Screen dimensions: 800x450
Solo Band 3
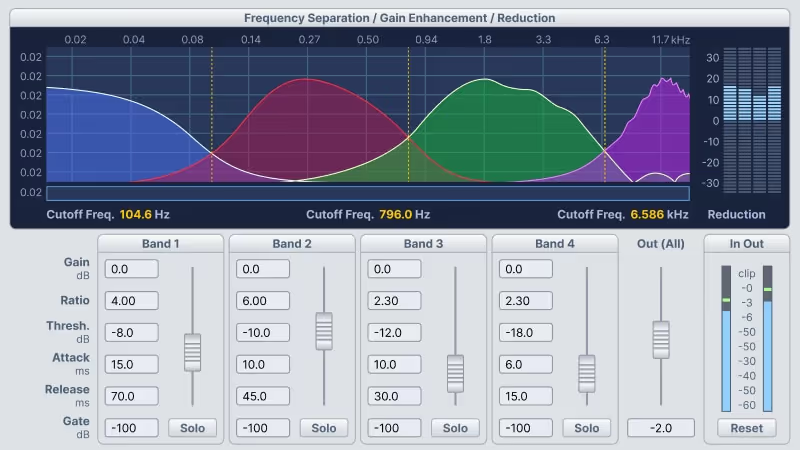click(x=455, y=428)
